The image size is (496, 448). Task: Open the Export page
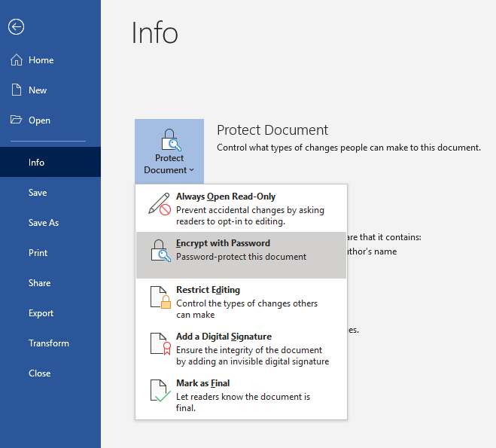point(50,313)
